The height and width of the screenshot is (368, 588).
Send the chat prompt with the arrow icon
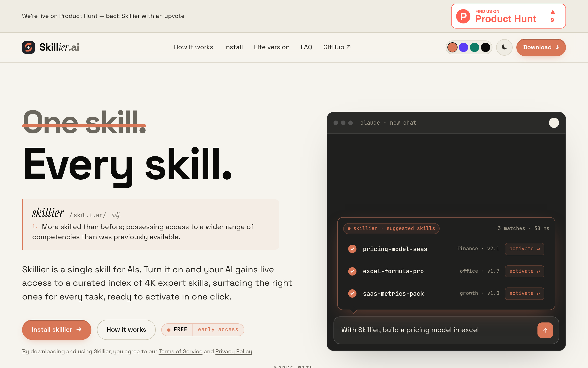pos(545,330)
